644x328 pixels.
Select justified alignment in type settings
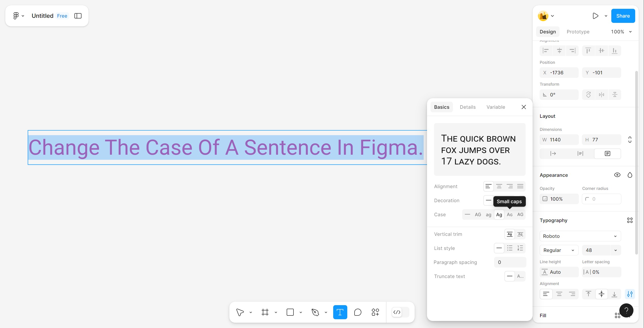click(x=520, y=186)
